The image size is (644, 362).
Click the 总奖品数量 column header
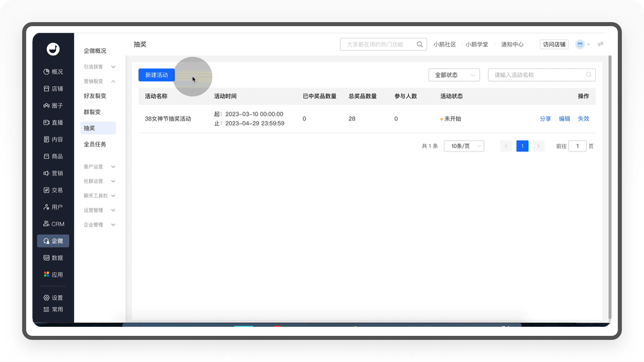coord(363,96)
